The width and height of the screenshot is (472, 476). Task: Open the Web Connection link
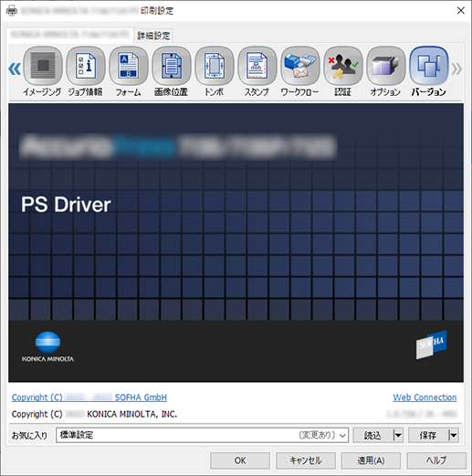(x=425, y=397)
